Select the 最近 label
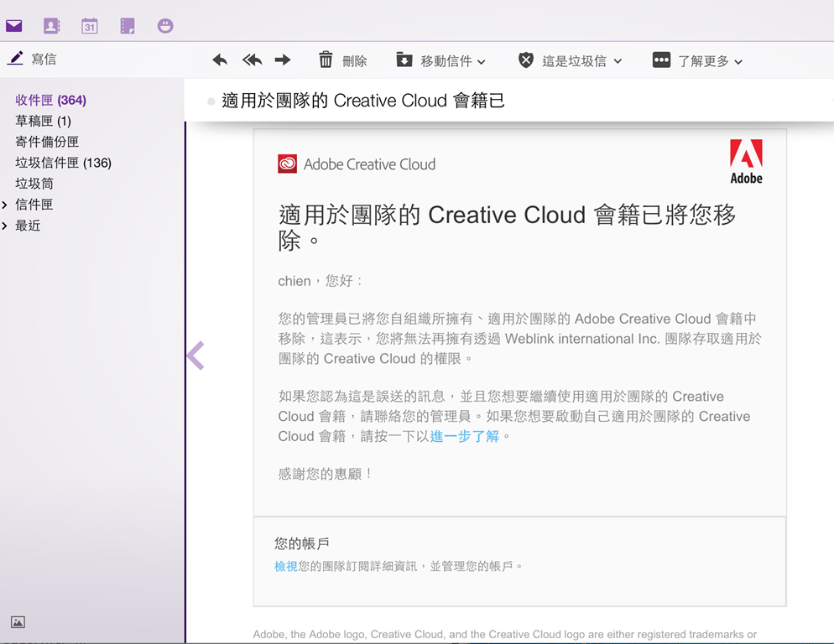This screenshot has height=644, width=834. [x=28, y=226]
